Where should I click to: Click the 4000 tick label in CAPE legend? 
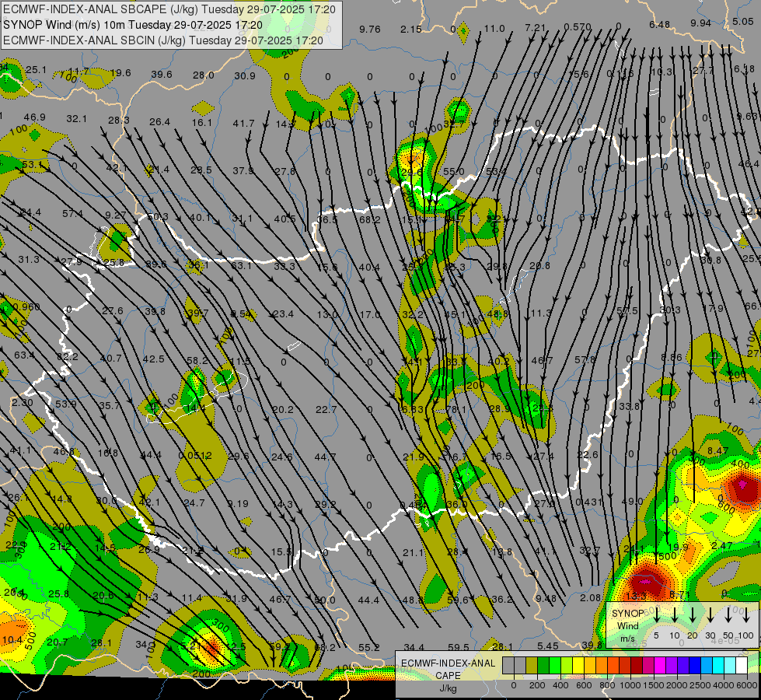click(x=724, y=685)
